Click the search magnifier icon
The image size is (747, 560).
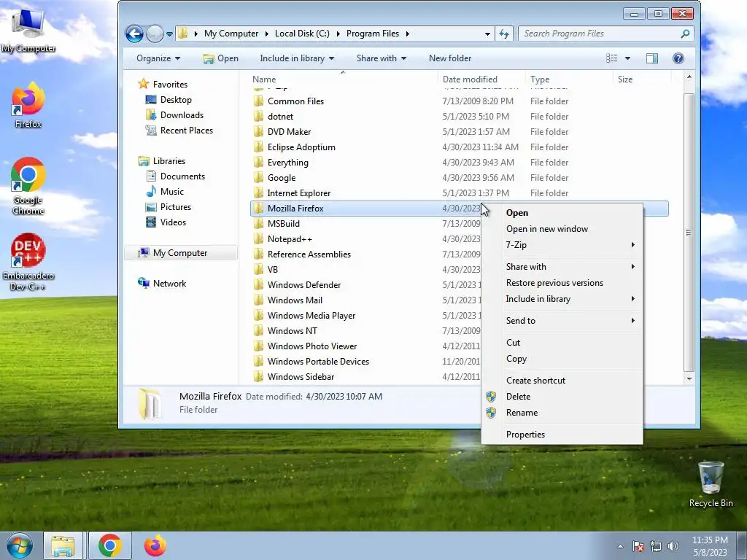685,34
